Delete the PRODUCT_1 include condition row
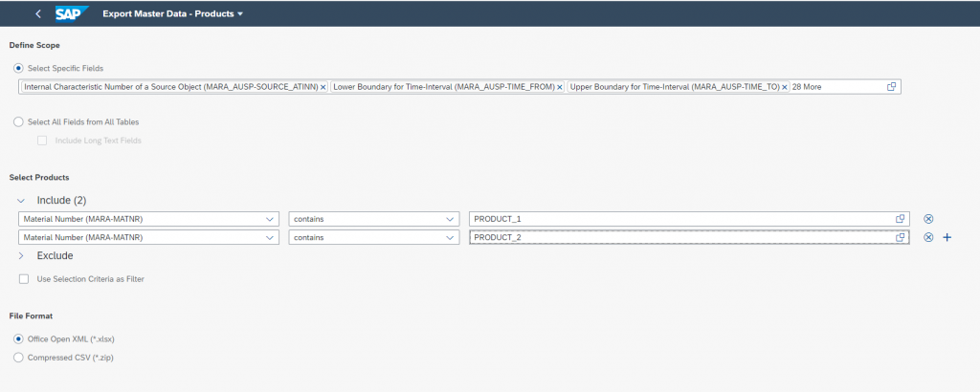This screenshot has width=980, height=392. click(x=928, y=219)
